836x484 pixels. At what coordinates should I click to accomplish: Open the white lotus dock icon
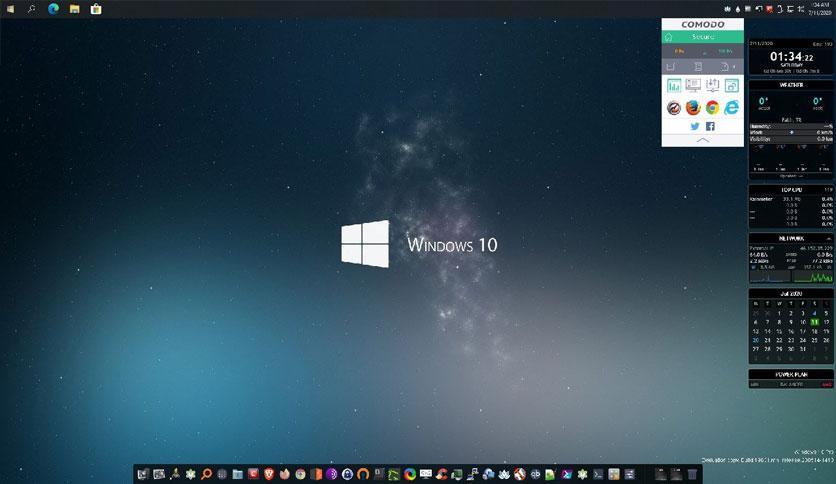[504, 474]
